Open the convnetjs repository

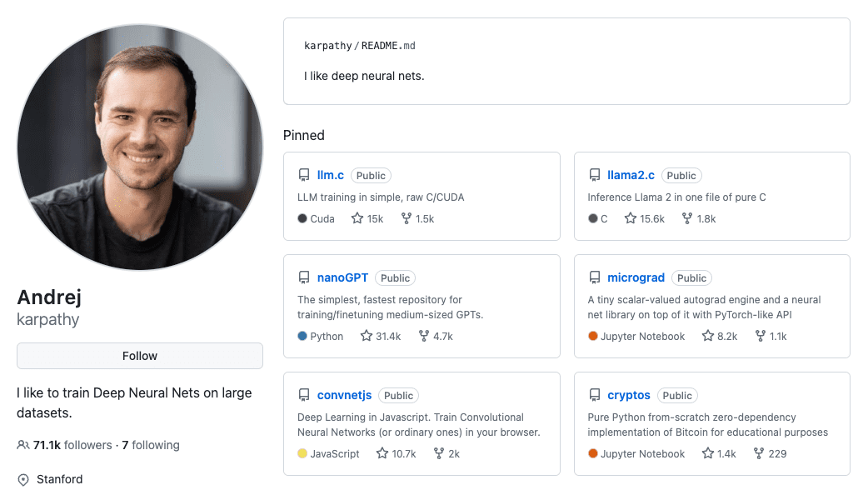pyautogui.click(x=344, y=395)
